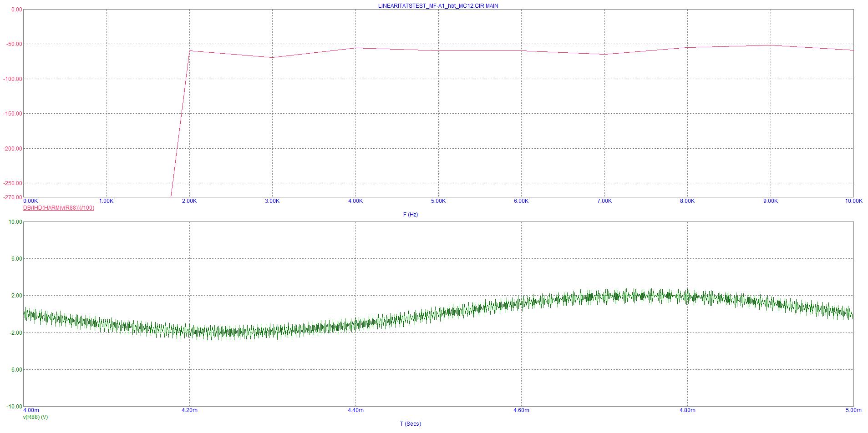Click the 3.00K frequency tick label
The image size is (868, 433).
pos(272,201)
